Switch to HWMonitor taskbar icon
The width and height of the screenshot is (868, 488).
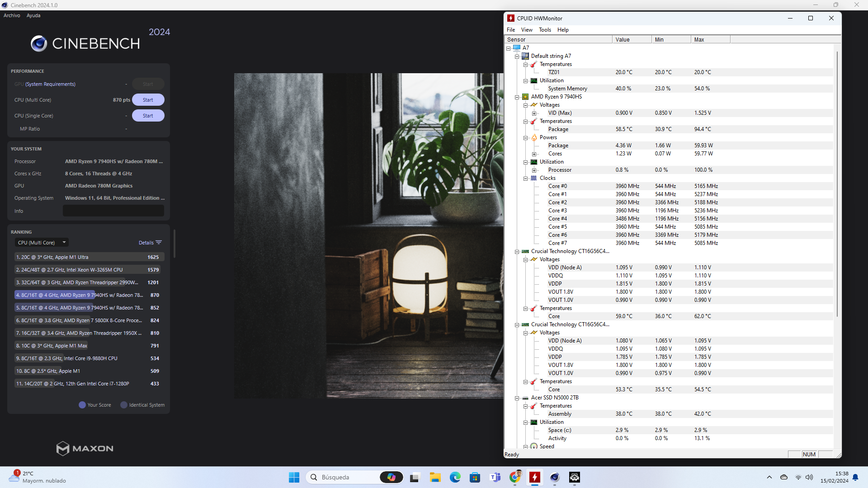[x=535, y=477]
